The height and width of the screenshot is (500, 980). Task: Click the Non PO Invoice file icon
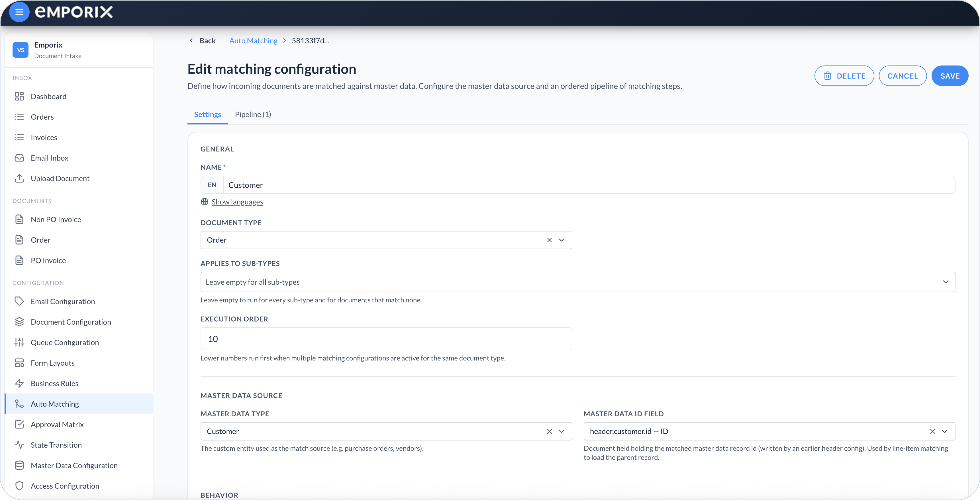[x=19, y=220]
